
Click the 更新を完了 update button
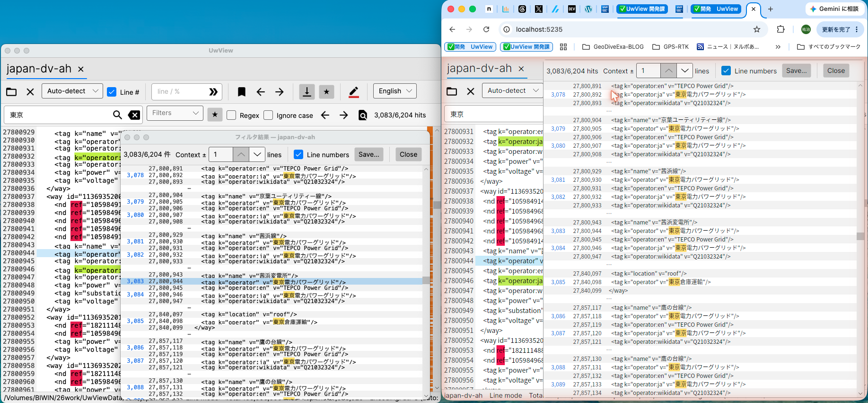pos(840,29)
